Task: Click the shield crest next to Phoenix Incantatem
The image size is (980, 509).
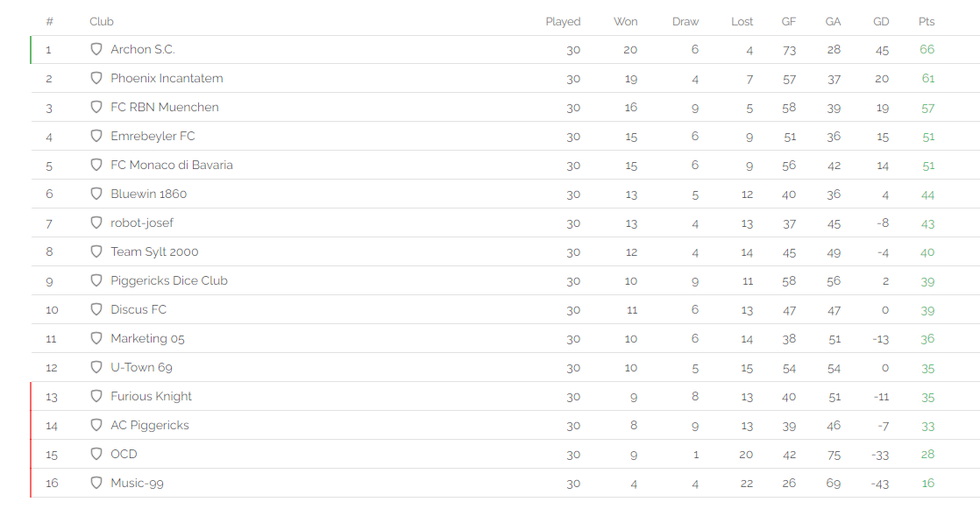Action: click(x=96, y=78)
